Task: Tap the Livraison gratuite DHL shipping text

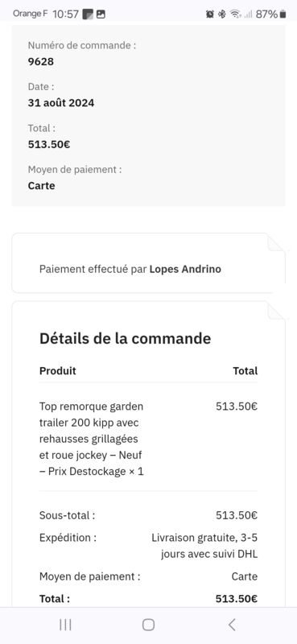Action: [x=204, y=546]
